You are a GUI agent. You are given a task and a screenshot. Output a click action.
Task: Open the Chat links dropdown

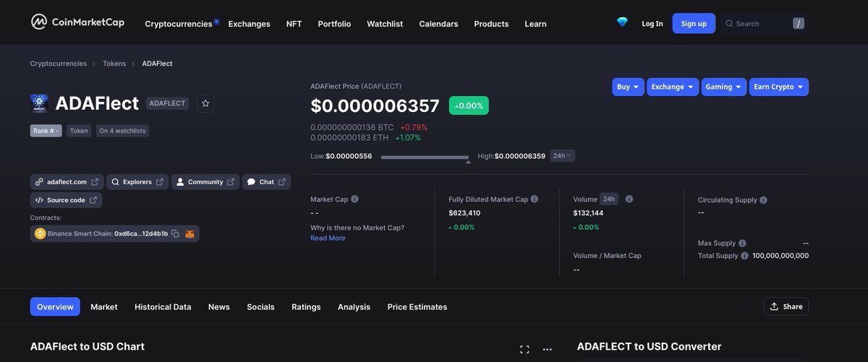pyautogui.click(x=266, y=182)
